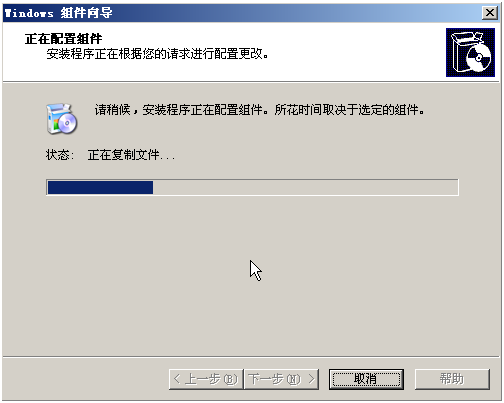Click the right chevron on 下一步 button
Image resolution: width=504 pixels, height=403 pixels.
coord(311,379)
